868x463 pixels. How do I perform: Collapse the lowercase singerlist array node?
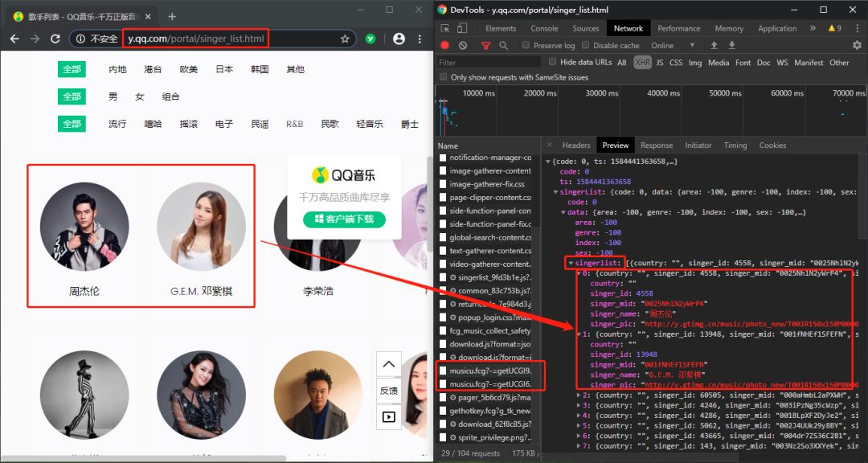click(x=571, y=263)
